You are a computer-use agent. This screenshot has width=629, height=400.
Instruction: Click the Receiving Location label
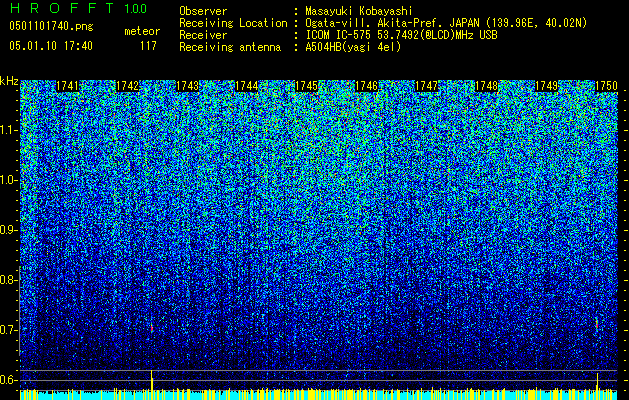[233, 23]
